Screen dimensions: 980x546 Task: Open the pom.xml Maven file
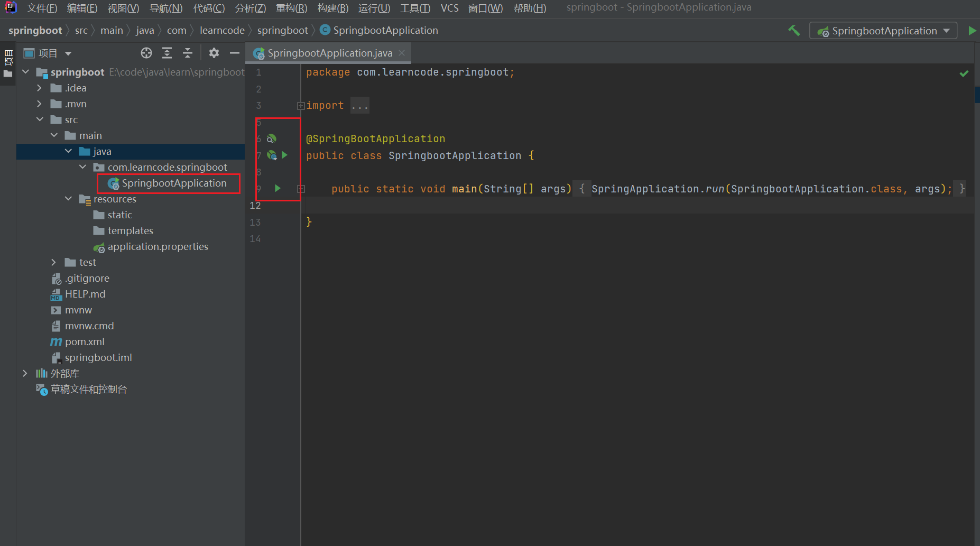78,341
